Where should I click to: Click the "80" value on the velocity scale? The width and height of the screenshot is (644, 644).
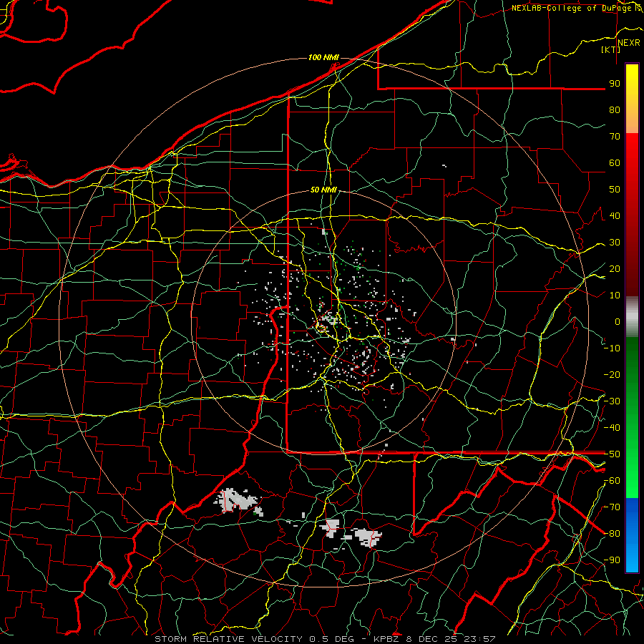pyautogui.click(x=615, y=109)
